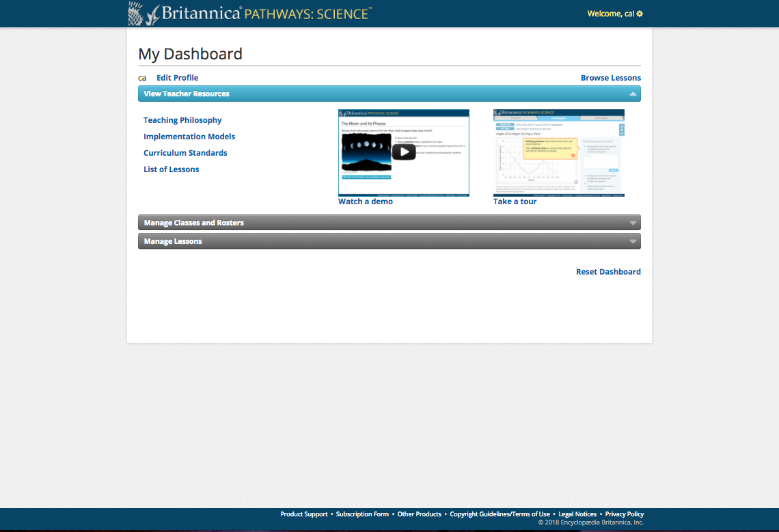This screenshot has width=779, height=532.
Task: Open the tour screenshot thumbnail
Action: click(x=559, y=153)
